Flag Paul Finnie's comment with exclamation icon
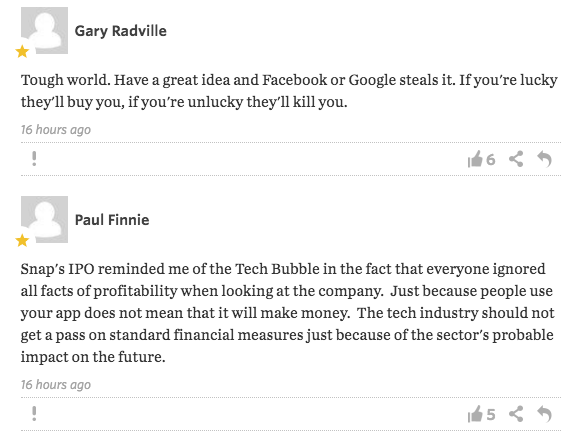 pos(34,414)
